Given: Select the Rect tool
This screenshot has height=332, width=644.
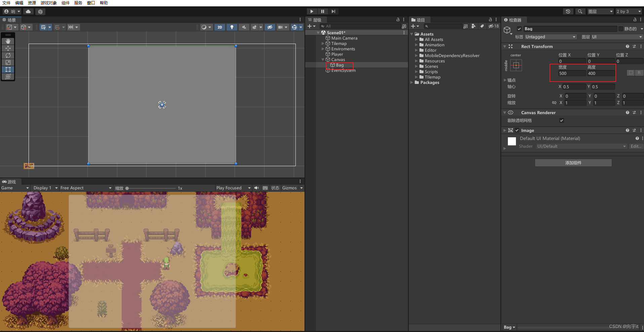Looking at the screenshot, I should (x=8, y=69).
